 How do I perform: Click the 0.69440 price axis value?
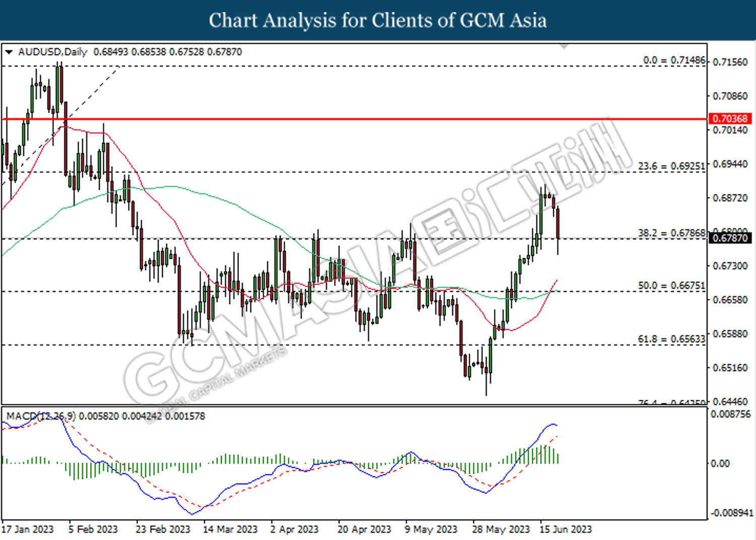click(730, 164)
